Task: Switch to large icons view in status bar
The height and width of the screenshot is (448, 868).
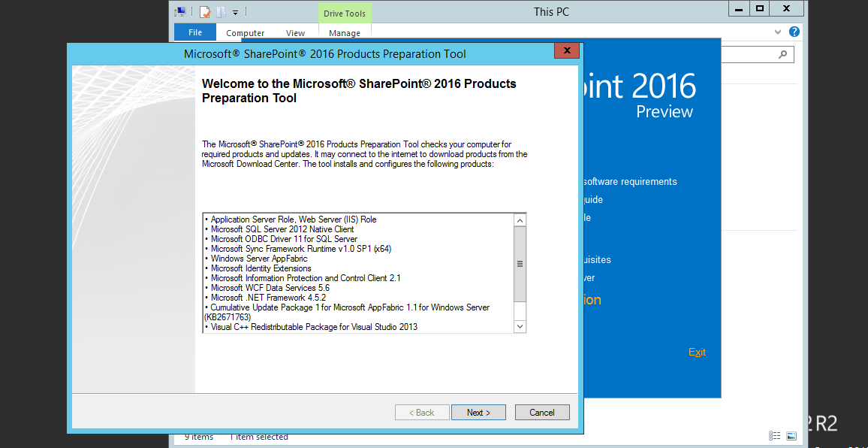Action: [791, 436]
